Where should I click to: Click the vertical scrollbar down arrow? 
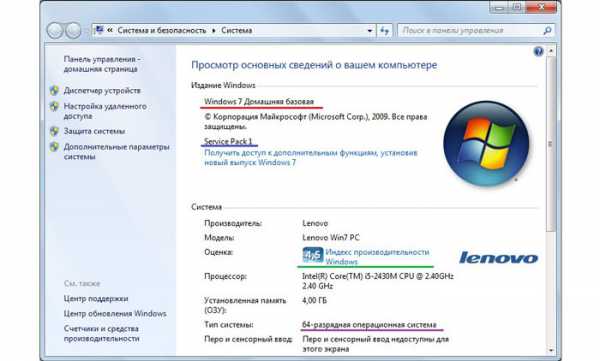(x=551, y=350)
